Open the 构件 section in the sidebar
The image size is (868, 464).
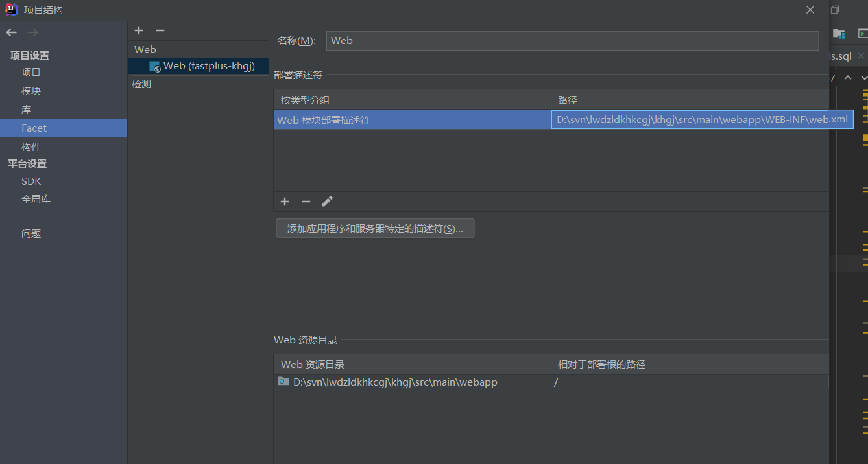31,146
